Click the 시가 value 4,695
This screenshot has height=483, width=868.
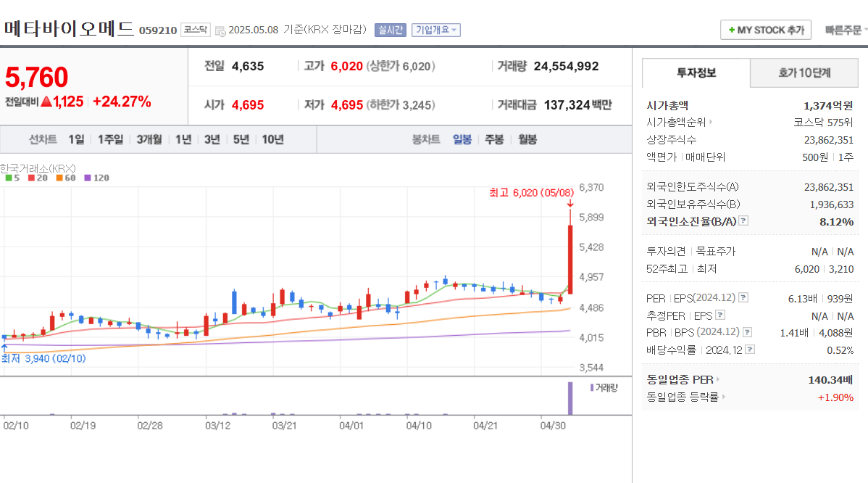(x=248, y=104)
